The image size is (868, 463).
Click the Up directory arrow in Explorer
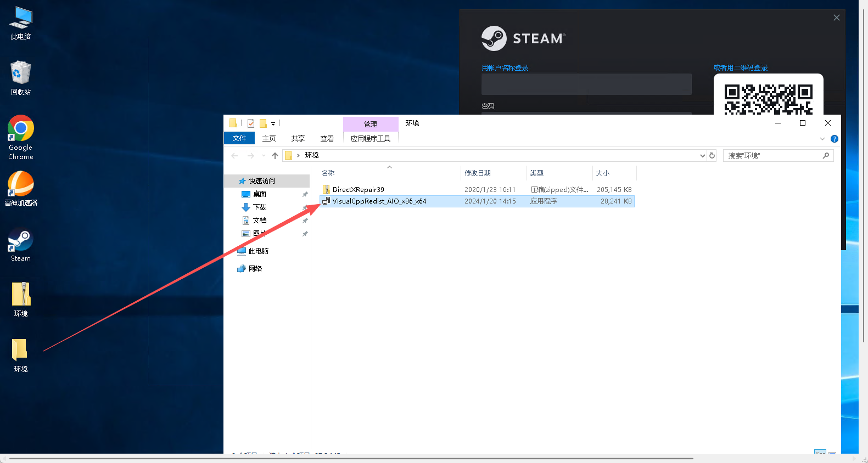click(275, 156)
